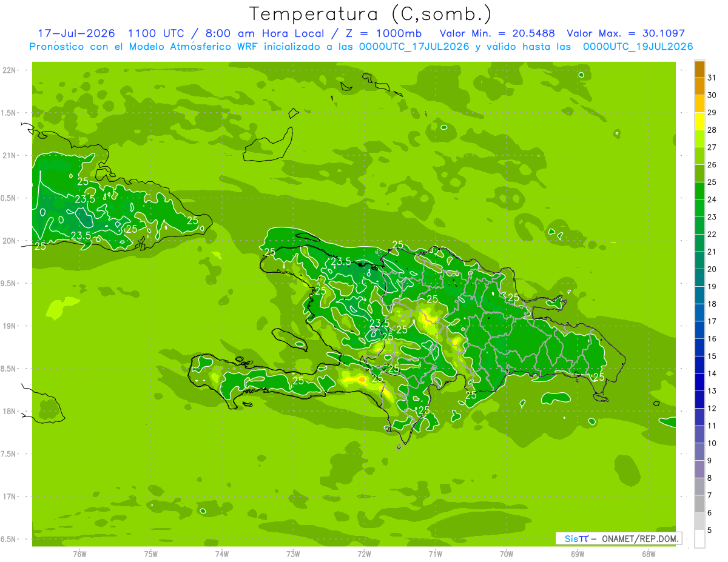The width and height of the screenshot is (728, 562).
Task: Click the "68W" longitude label
Action: click(x=649, y=554)
